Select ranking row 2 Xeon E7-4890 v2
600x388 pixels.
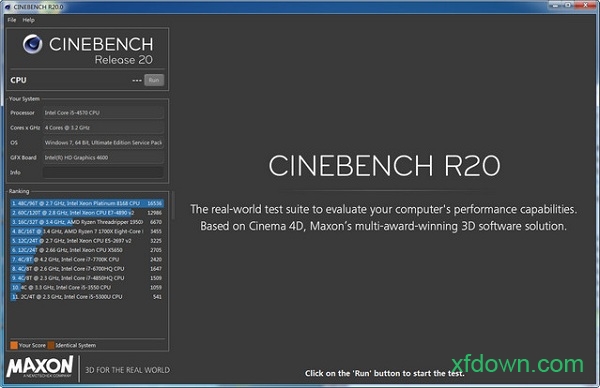pos(87,213)
